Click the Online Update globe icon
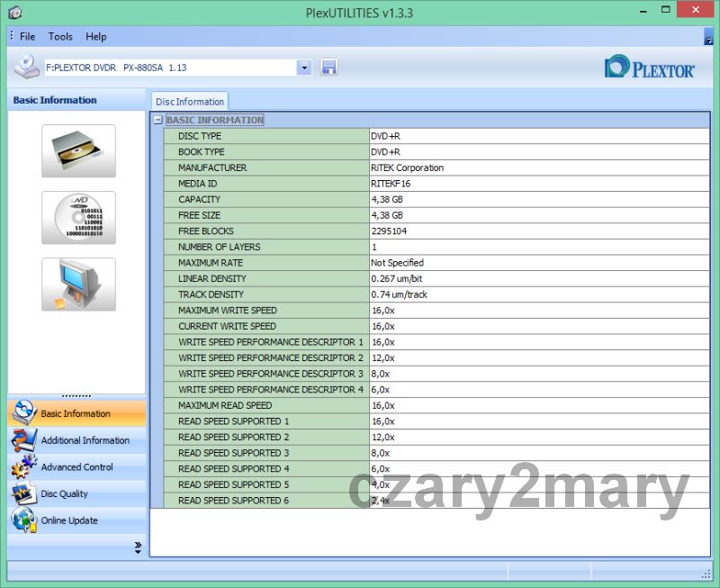 click(x=24, y=520)
